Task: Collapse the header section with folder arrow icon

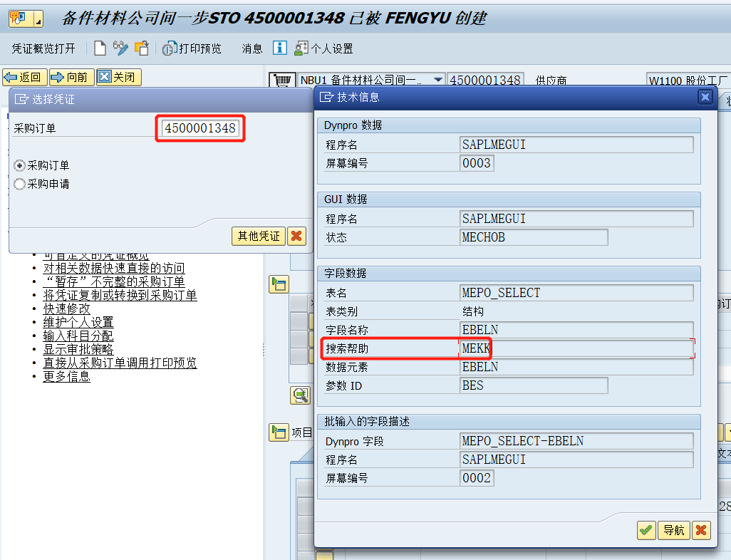Action: point(279,284)
